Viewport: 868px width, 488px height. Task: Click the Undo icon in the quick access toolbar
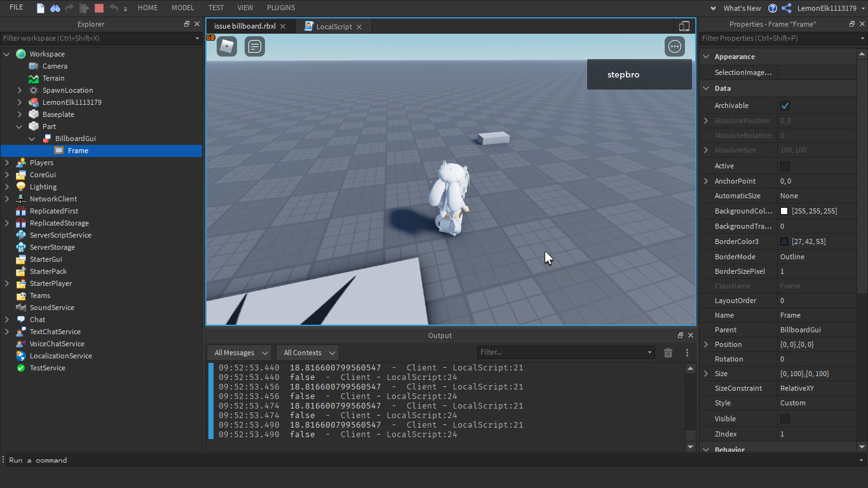coord(112,8)
